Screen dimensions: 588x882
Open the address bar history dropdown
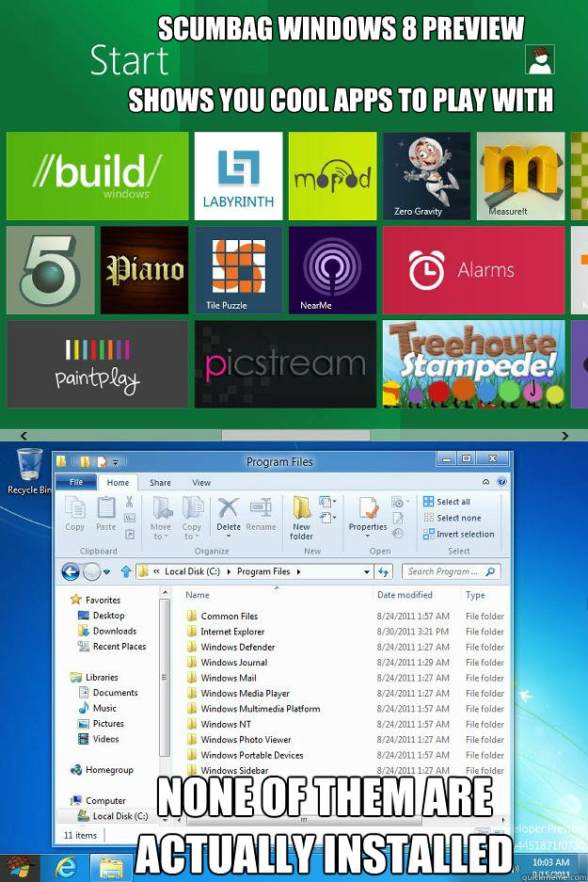[367, 572]
